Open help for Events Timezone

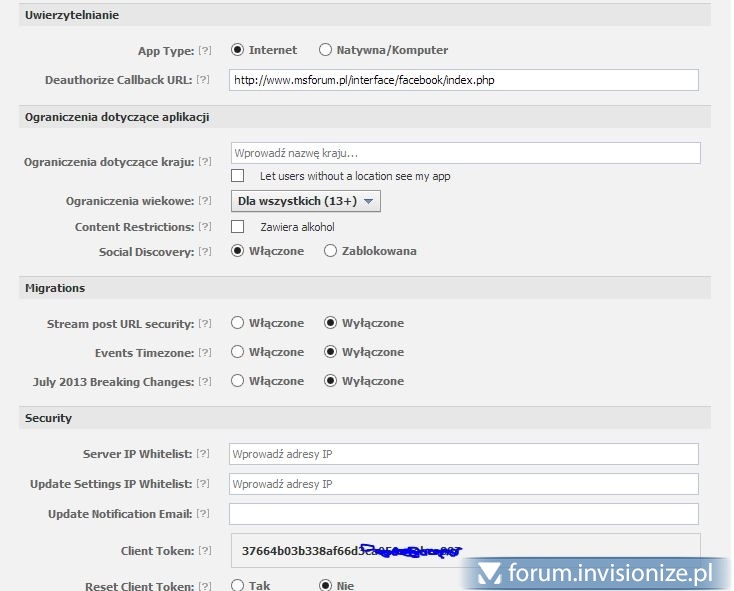coord(205,353)
